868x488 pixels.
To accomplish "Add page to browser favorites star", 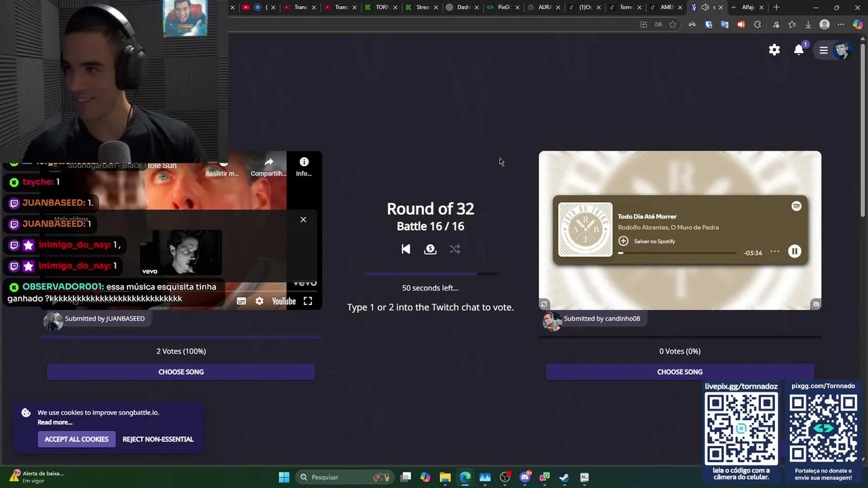I will coord(673,24).
